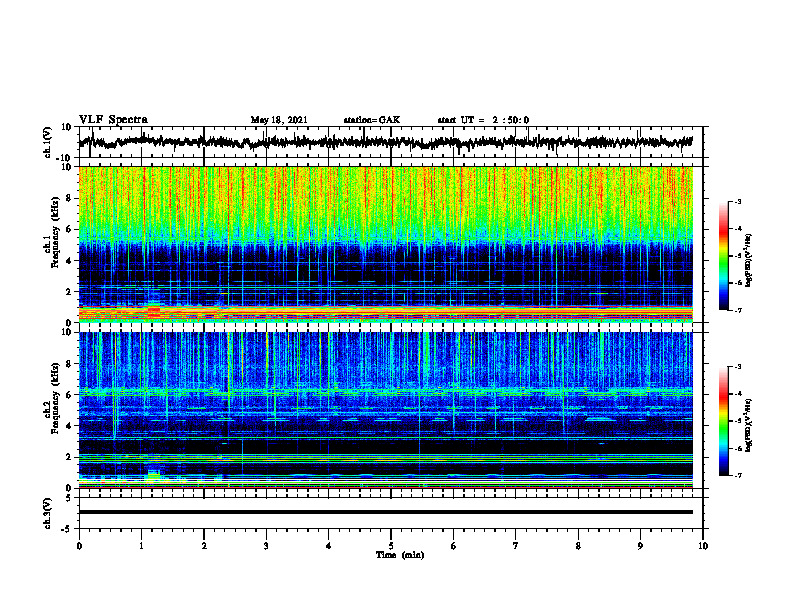Click time axis tick label "2"
Image resolution: width=792 pixels, height=612 pixels.
coord(204,546)
